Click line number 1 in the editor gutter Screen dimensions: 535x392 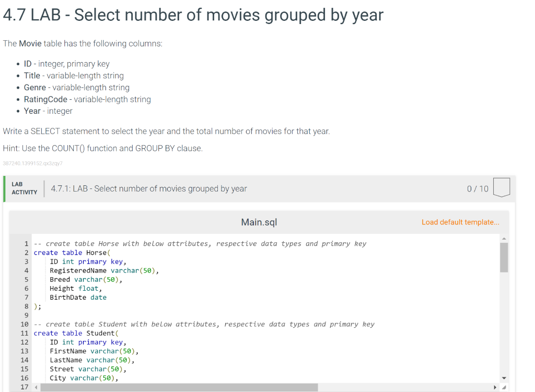coord(26,243)
